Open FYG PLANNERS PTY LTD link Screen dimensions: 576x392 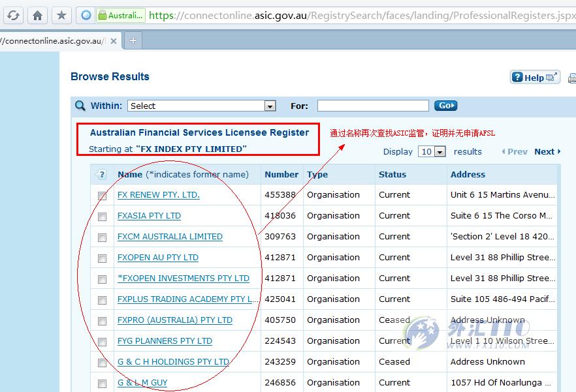[165, 341]
